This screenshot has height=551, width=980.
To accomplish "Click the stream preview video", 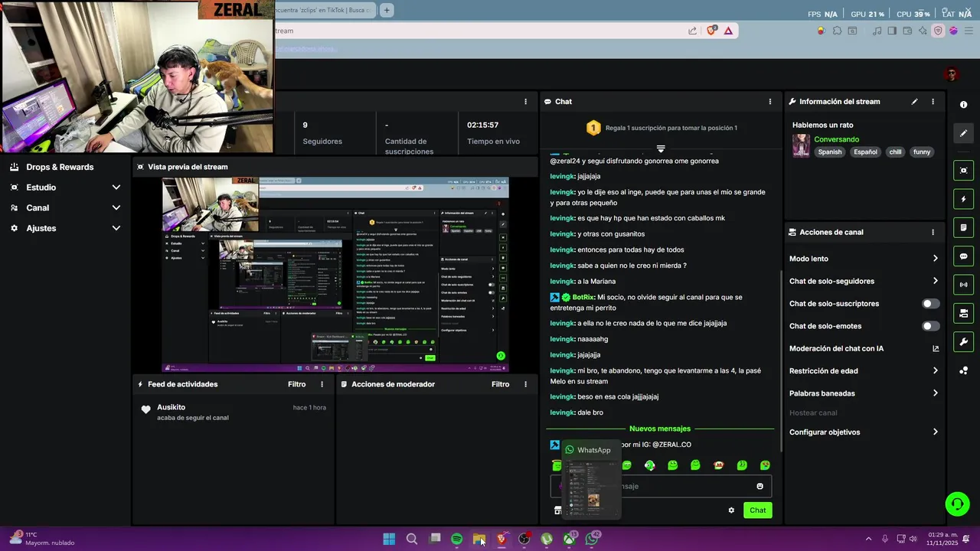I will click(335, 274).
